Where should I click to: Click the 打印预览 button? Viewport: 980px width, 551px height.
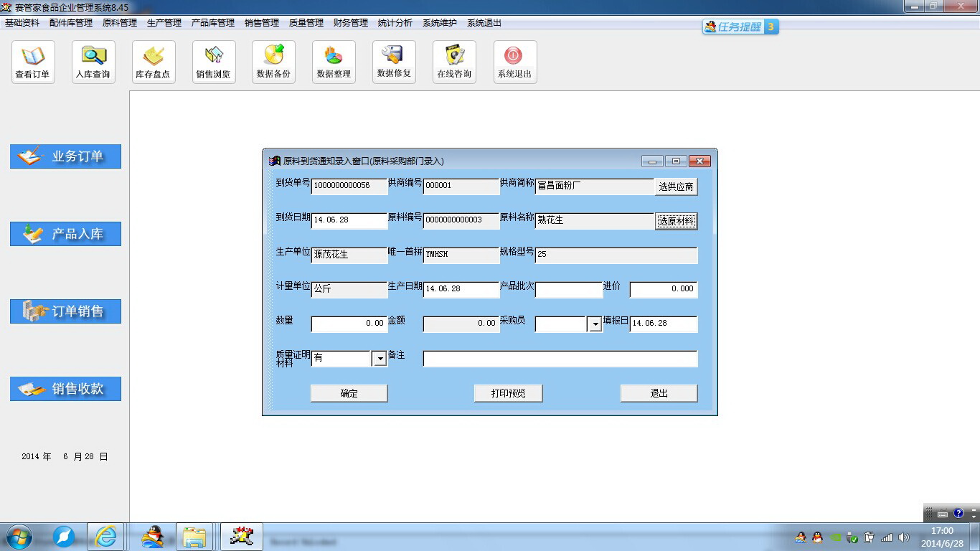pos(508,393)
